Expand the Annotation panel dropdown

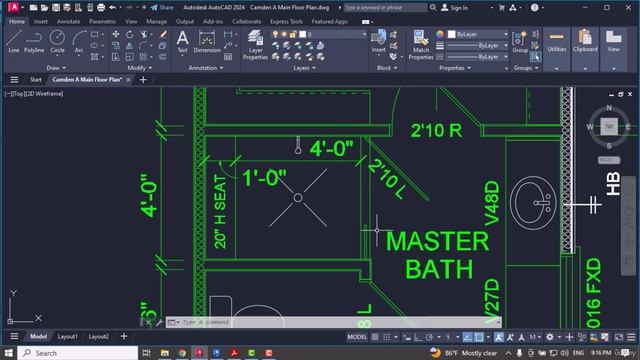coord(206,68)
